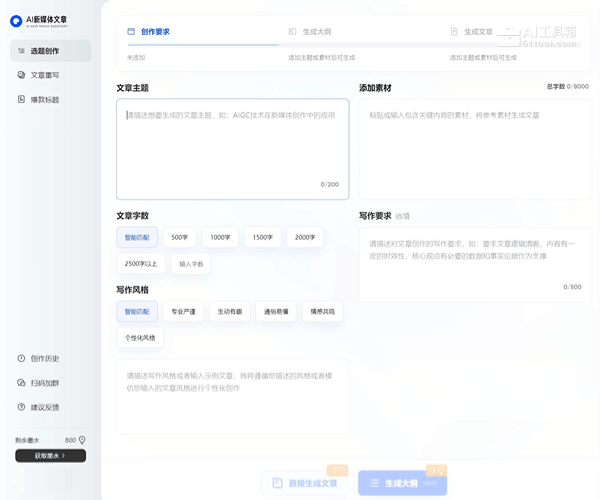Click the 创作历史 clock icon

coord(22,358)
